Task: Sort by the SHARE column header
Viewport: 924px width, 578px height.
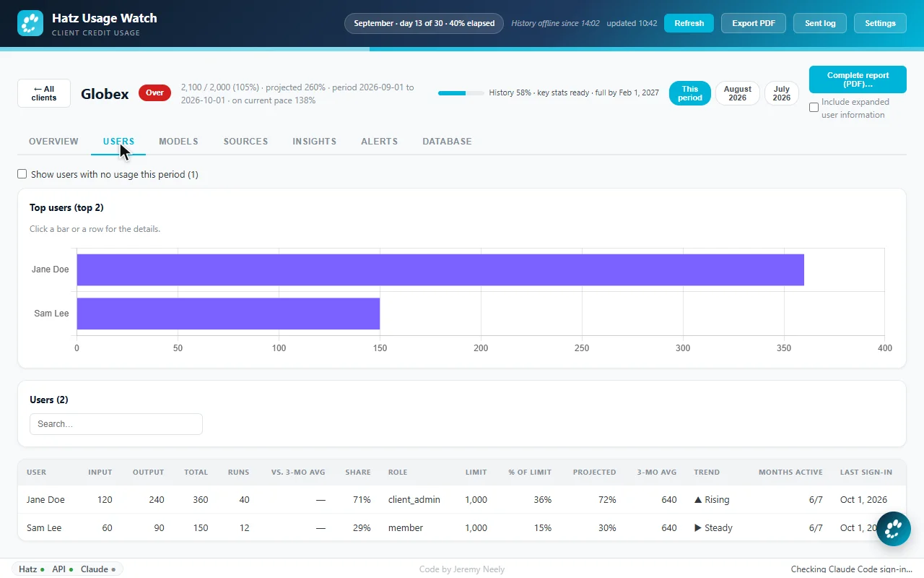Action: click(358, 473)
